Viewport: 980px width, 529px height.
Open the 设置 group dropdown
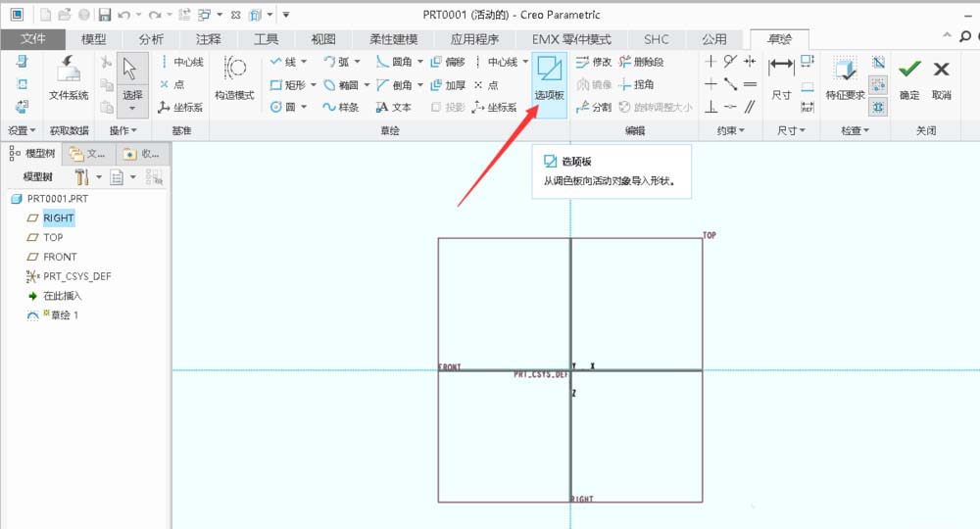tap(22, 130)
